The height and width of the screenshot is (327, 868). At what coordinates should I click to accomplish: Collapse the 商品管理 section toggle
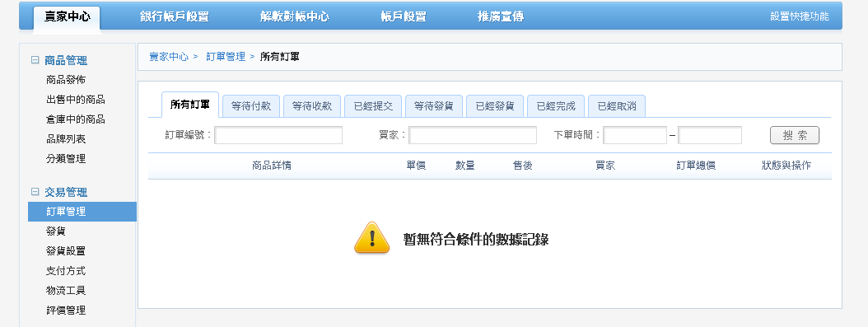click(35, 60)
